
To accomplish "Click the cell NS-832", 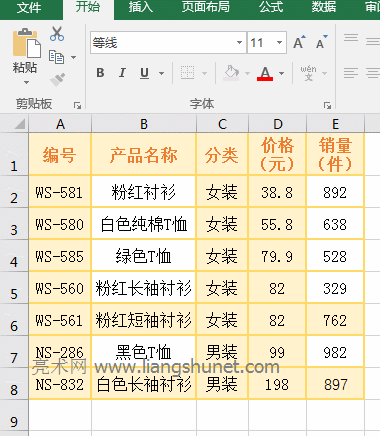I will coord(60,384).
